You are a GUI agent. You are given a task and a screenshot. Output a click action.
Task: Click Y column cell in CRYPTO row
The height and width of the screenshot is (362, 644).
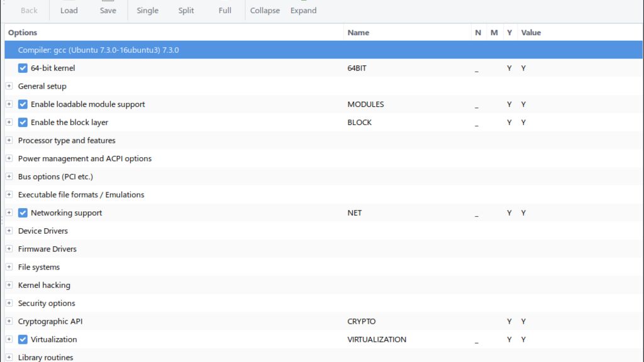pyautogui.click(x=509, y=321)
